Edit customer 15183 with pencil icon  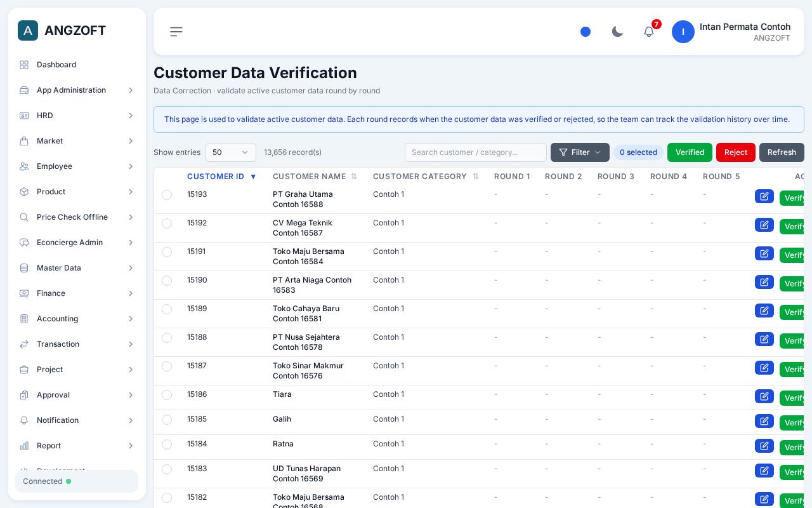pyautogui.click(x=764, y=471)
